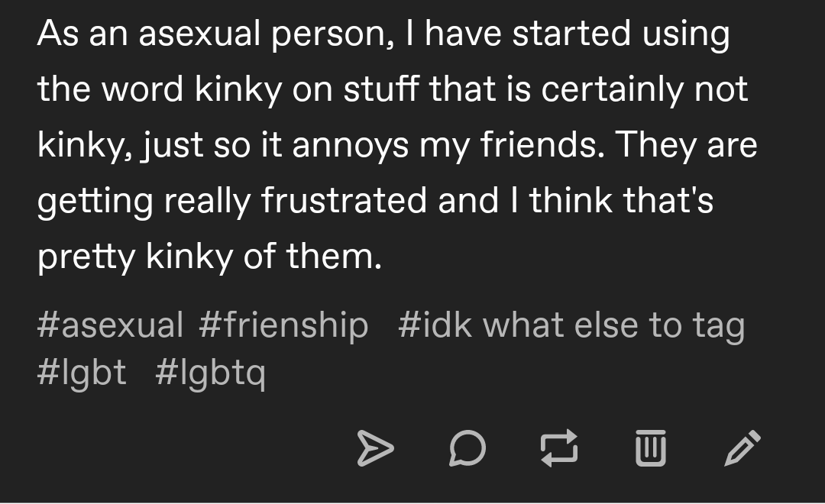The image size is (825, 504).
Task: Delete the post via the trash icon
Action: (650, 450)
